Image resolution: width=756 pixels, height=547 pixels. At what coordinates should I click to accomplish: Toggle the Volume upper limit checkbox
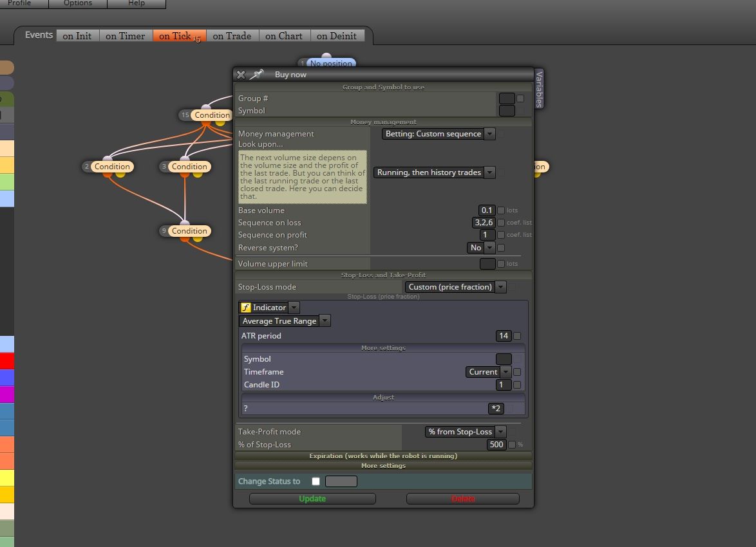[501, 264]
